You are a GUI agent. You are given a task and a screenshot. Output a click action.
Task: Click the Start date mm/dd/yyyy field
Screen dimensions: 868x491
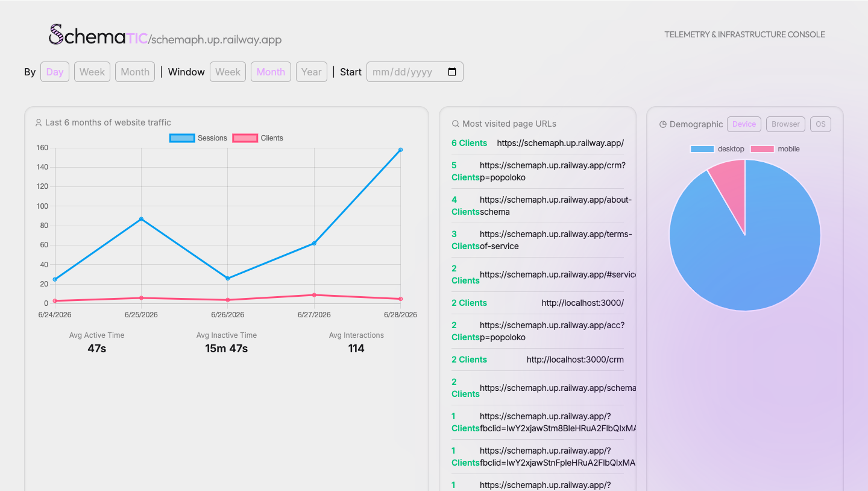415,72
